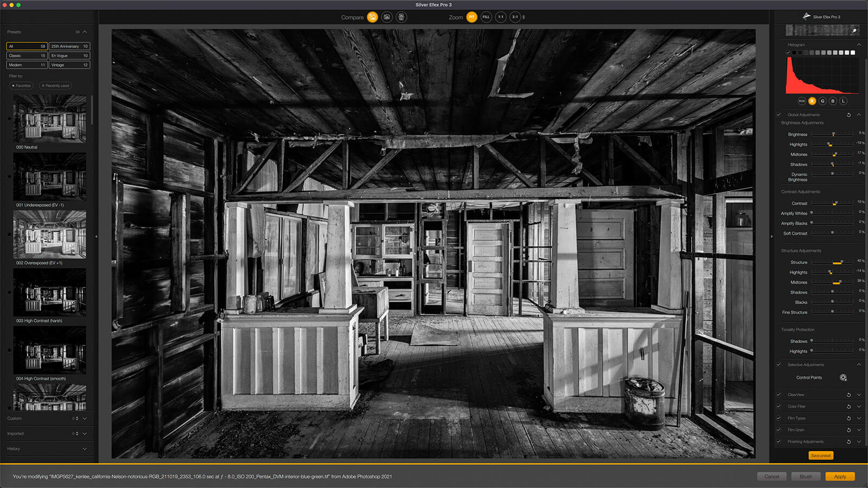Disable the Film Grain checkbox

(778, 430)
